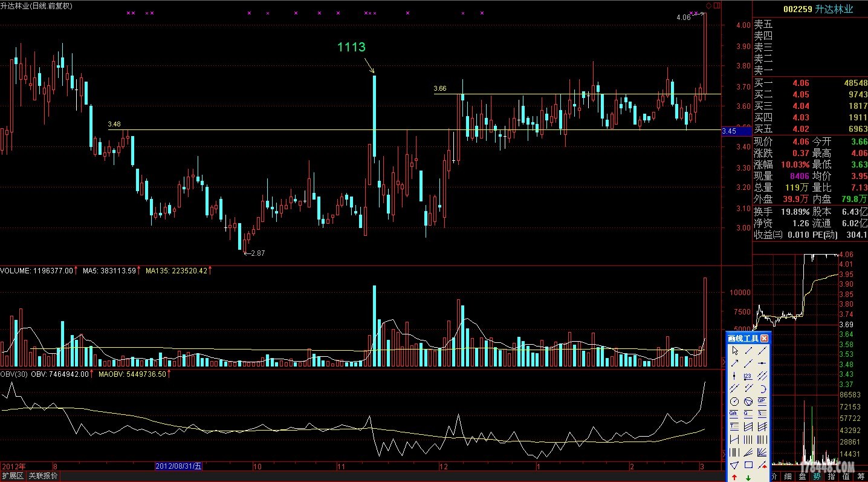Click the stock name 升达林业 in the quote panel
The width and height of the screenshot is (868, 482).
[835, 9]
